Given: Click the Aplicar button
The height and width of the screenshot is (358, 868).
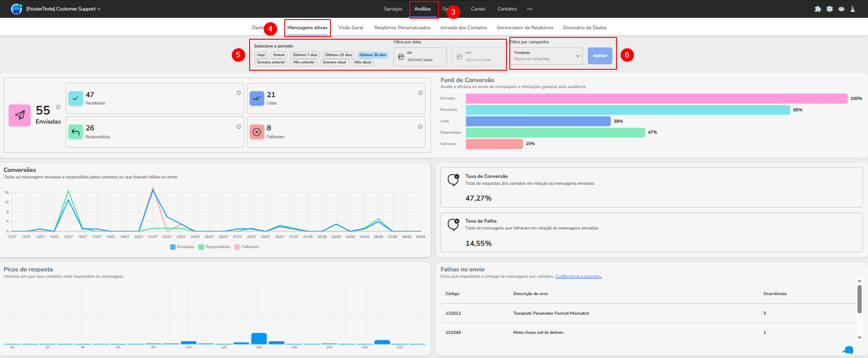Looking at the screenshot, I should [x=600, y=56].
